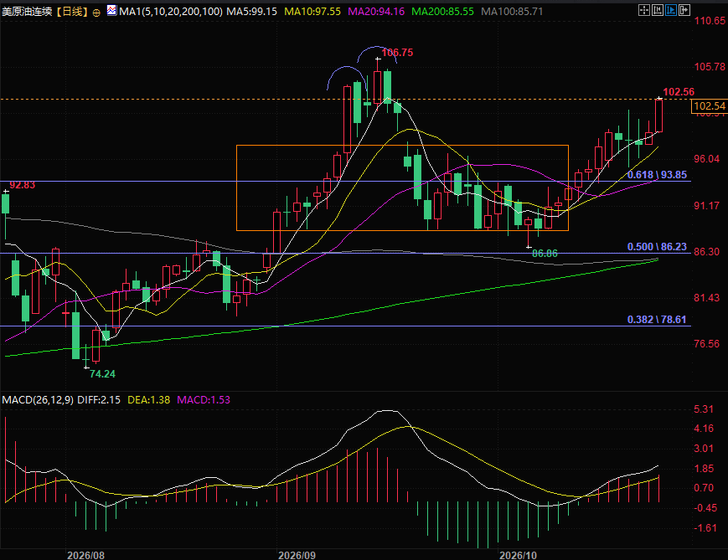Select the 0.382 \ 78.61 Fibonacci label
The image size is (728, 560).
[657, 319]
